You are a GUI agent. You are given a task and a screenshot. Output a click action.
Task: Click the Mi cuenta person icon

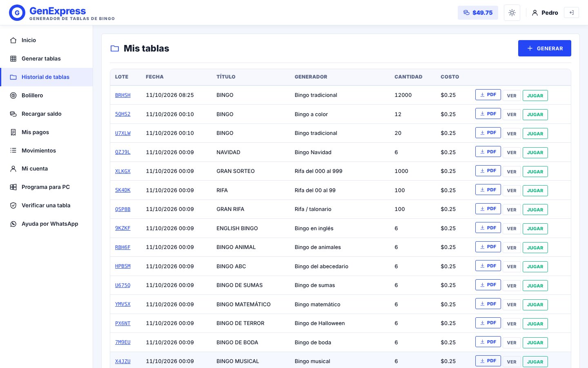point(13,168)
